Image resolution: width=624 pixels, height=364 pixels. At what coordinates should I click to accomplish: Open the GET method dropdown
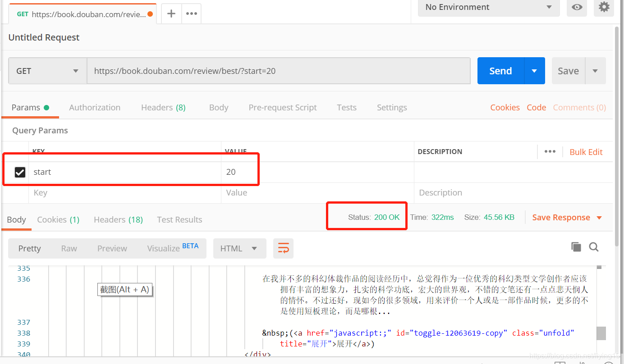pos(48,71)
